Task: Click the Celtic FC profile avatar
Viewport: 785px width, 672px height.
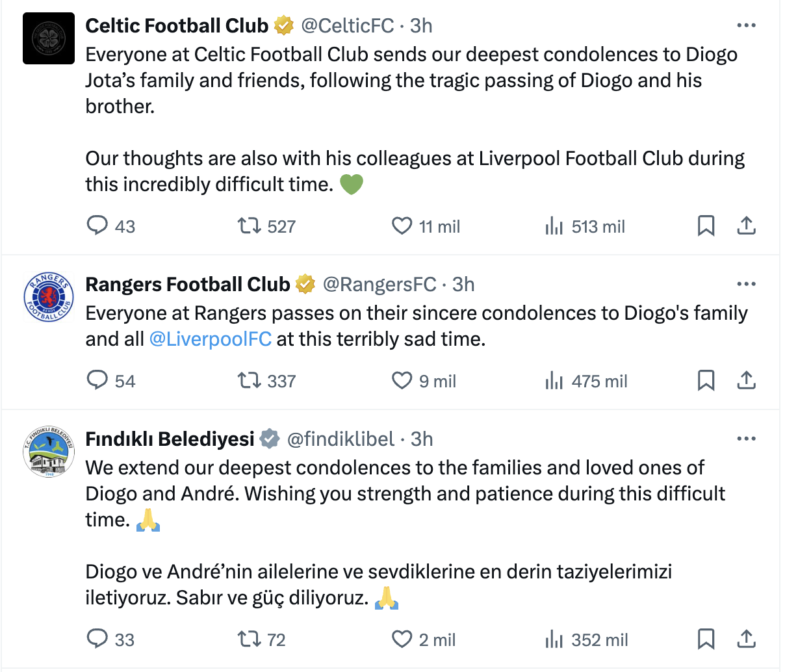Action: [x=49, y=38]
